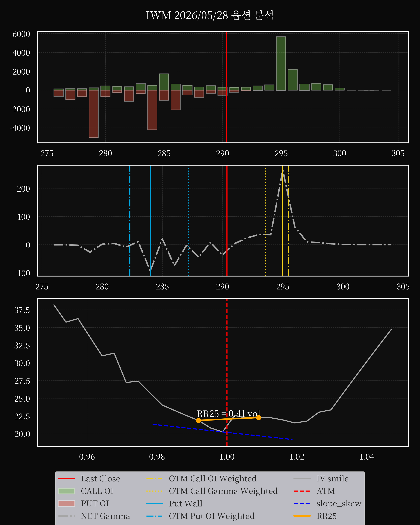This screenshot has height=525, width=420.
Task: Click the dash-dot blue OTM Put OI Weighted line
Action: pyautogui.click(x=130, y=221)
